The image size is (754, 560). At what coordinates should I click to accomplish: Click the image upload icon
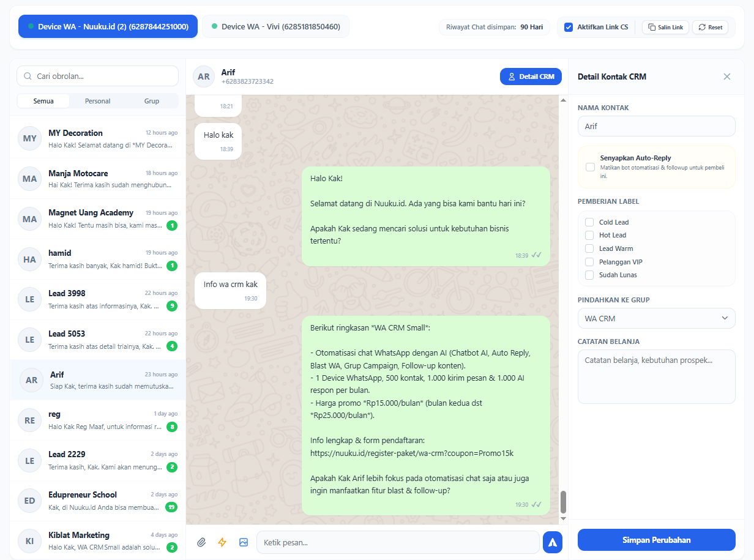[244, 542]
